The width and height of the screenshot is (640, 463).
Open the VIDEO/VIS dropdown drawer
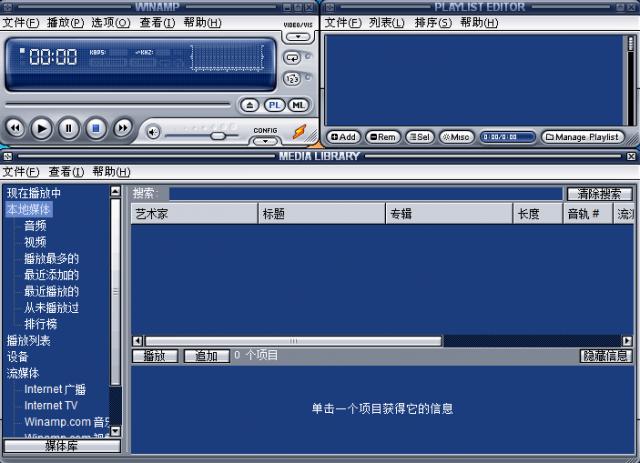coord(298,37)
